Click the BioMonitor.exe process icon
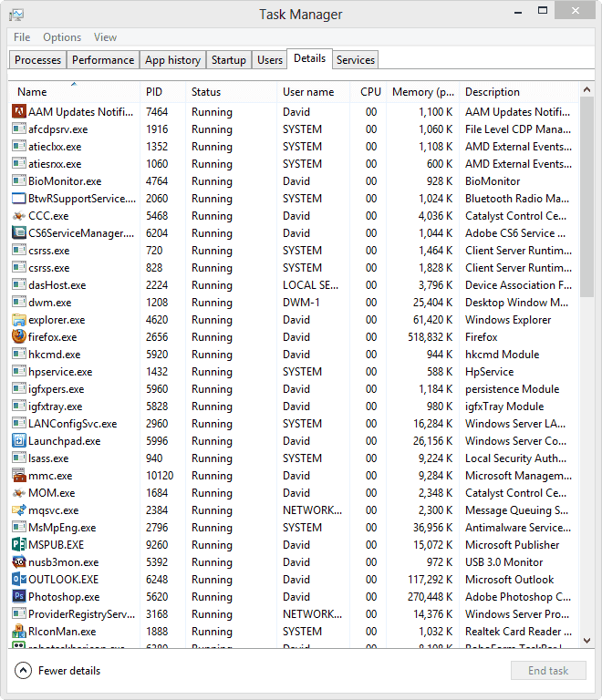Viewport: 602px width, 700px height. (19, 180)
